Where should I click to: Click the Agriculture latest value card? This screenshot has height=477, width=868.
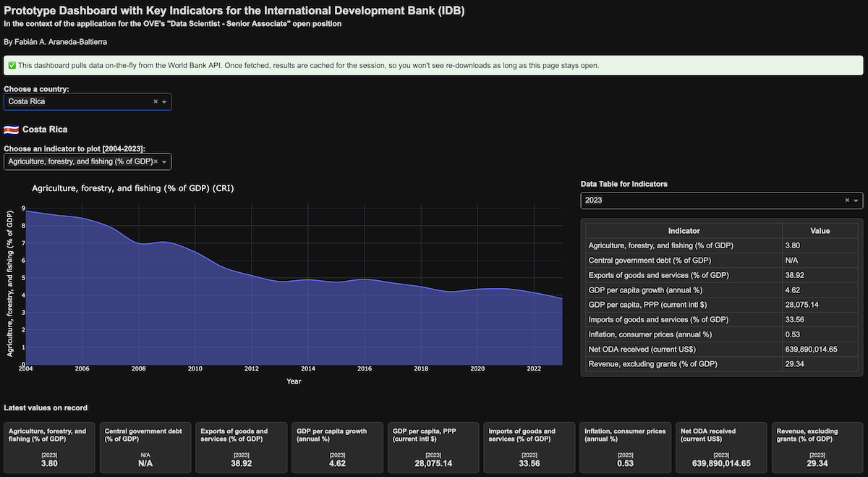[x=49, y=447]
